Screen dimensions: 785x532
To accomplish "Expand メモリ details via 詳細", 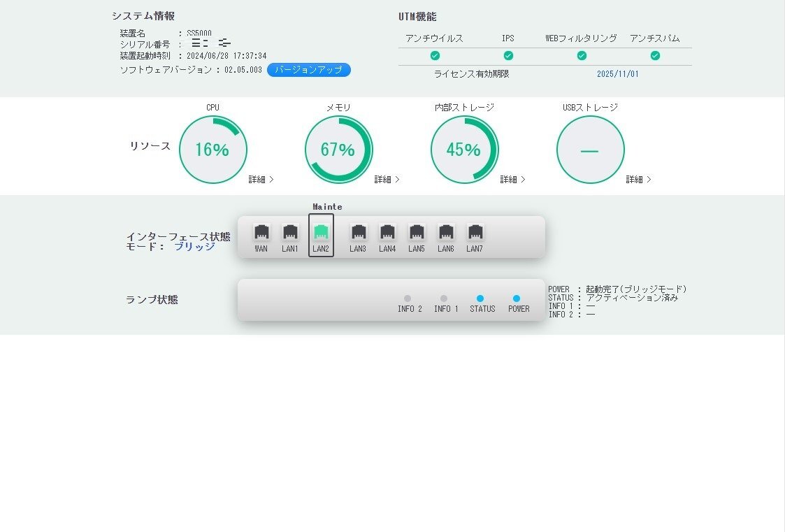I will click(386, 179).
